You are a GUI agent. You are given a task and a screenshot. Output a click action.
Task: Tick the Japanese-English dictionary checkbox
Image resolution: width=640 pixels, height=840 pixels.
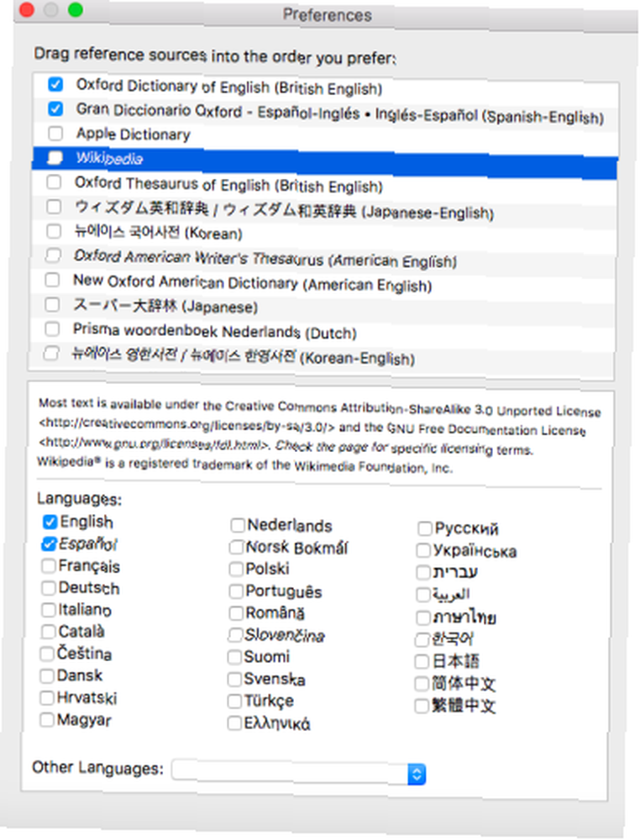coord(54,207)
